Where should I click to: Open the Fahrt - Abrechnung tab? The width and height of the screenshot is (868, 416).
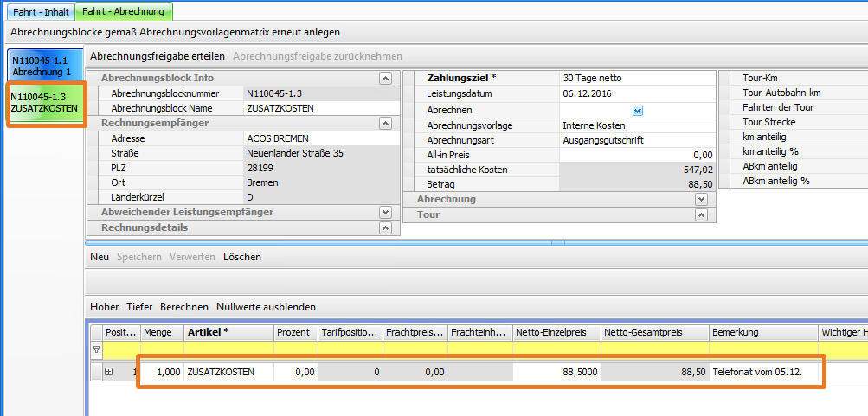click(124, 11)
